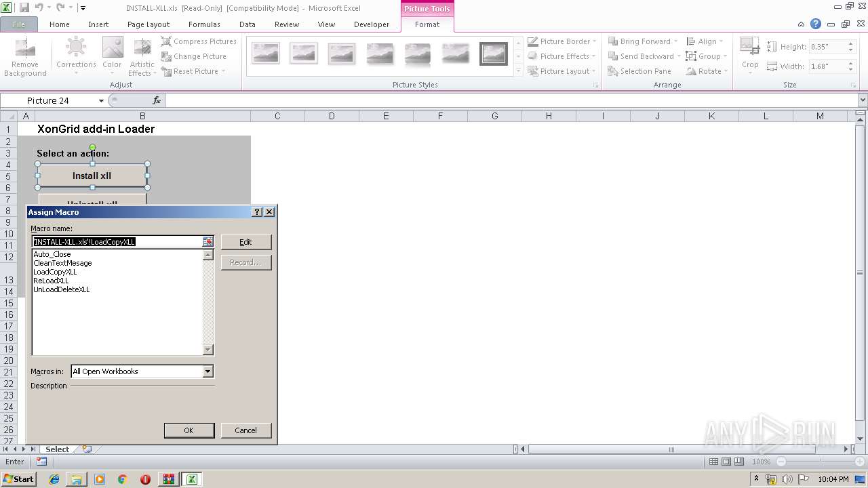Select UnLoadDeleteXLL macro
This screenshot has width=868, height=488.
tap(62, 289)
